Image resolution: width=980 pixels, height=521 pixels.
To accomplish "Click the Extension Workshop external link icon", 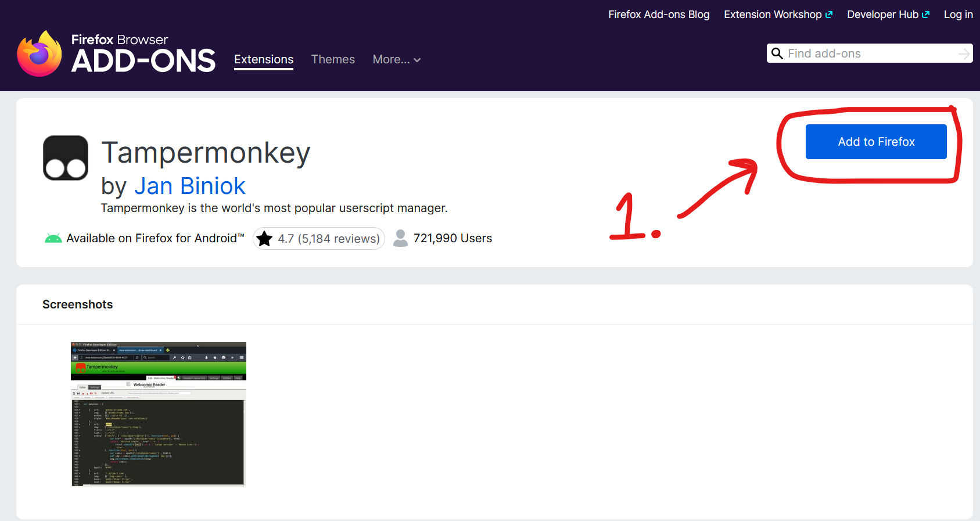I will [829, 15].
